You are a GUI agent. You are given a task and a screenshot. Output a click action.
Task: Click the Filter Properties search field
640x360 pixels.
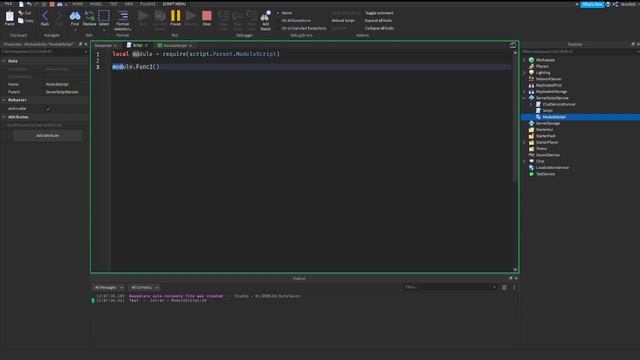(43, 52)
